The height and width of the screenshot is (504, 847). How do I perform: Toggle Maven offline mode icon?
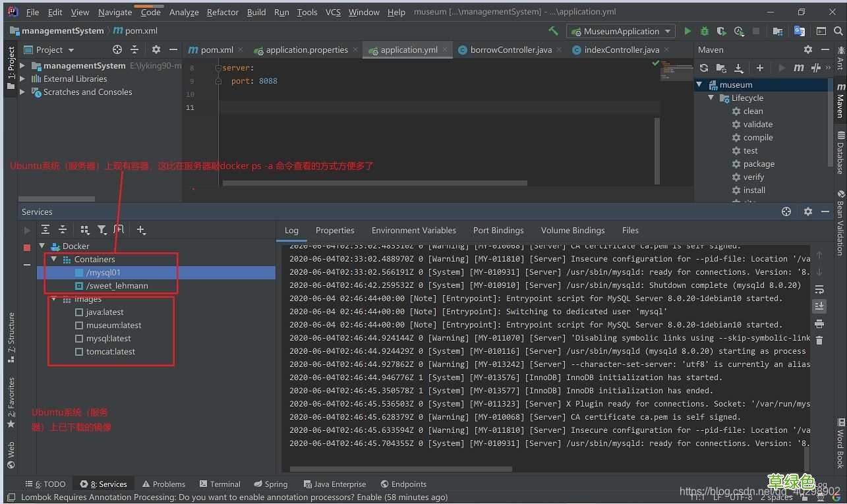[816, 68]
